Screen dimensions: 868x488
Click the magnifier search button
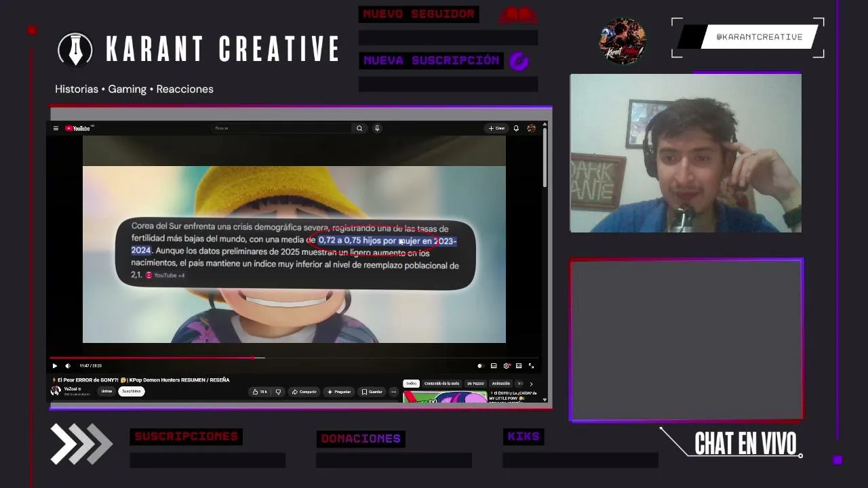359,128
